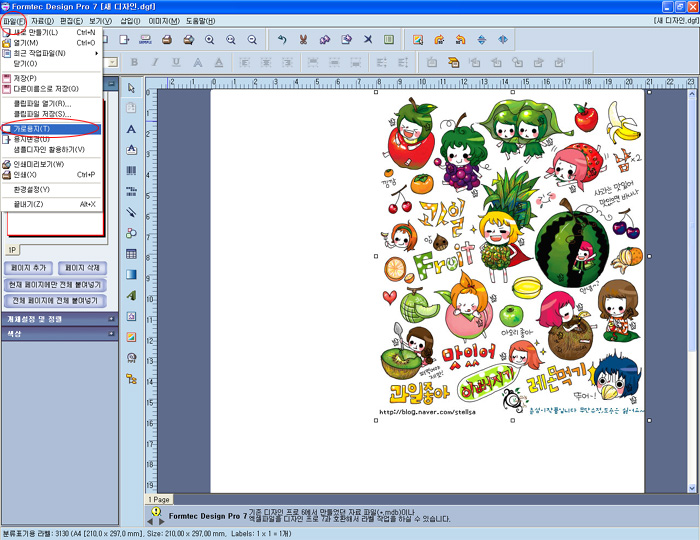This screenshot has height=540, width=700.
Task: Select 인쇄미리보기(W) menu entry
Action: 51,164
